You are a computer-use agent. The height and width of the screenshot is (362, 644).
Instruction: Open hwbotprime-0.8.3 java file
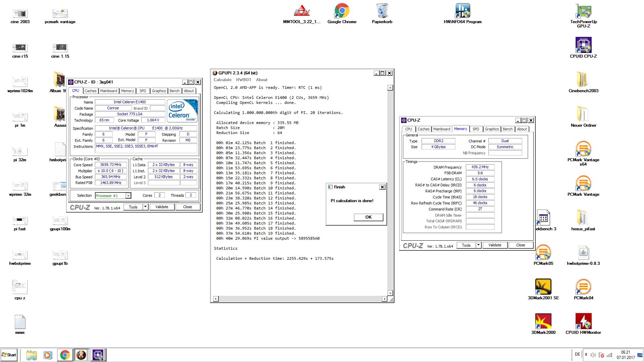tap(583, 255)
